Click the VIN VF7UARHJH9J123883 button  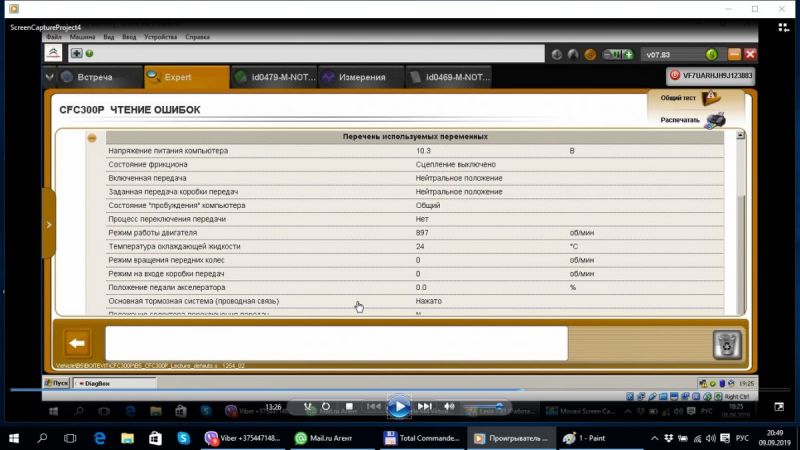[711, 75]
